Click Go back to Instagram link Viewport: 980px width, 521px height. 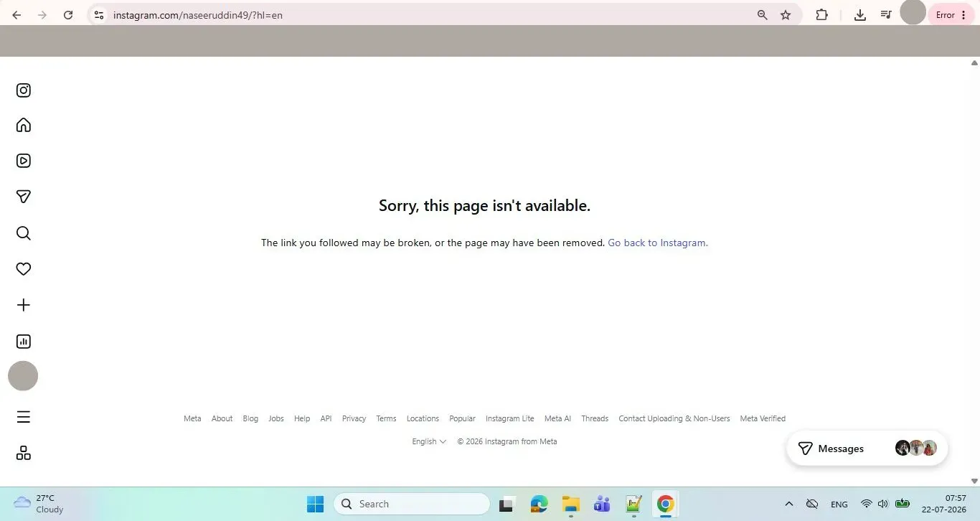tap(658, 243)
